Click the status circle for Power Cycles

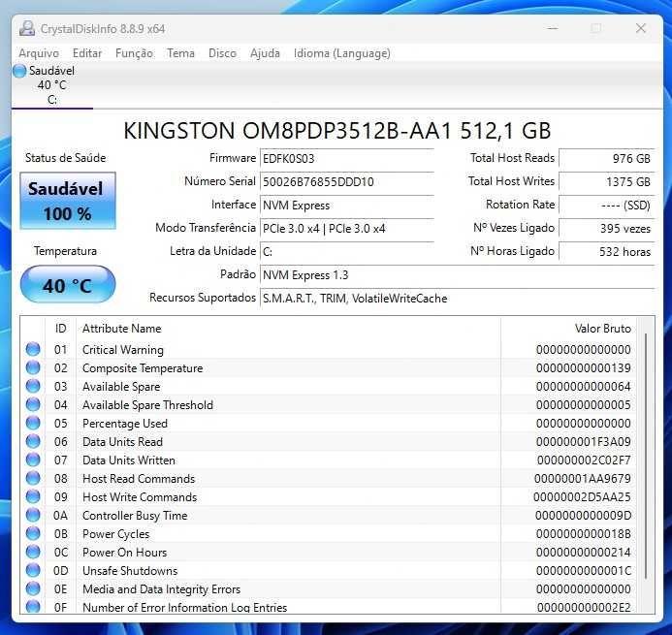tap(33, 533)
